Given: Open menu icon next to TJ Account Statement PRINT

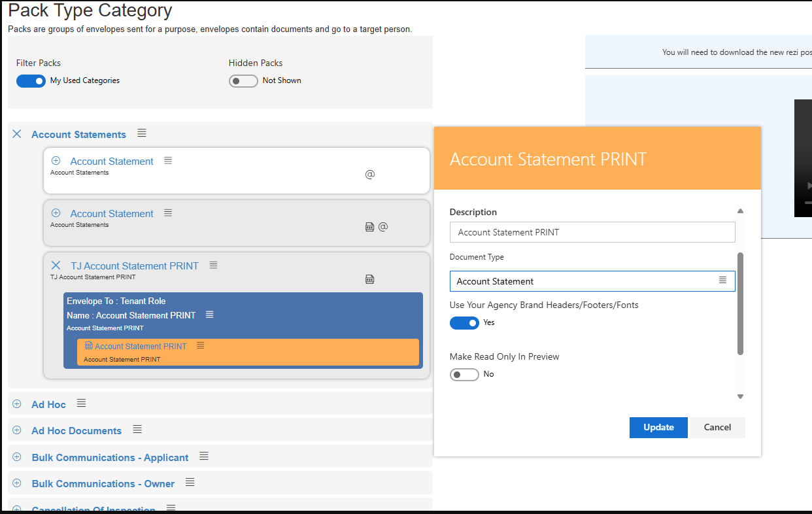Looking at the screenshot, I should pyautogui.click(x=213, y=266).
